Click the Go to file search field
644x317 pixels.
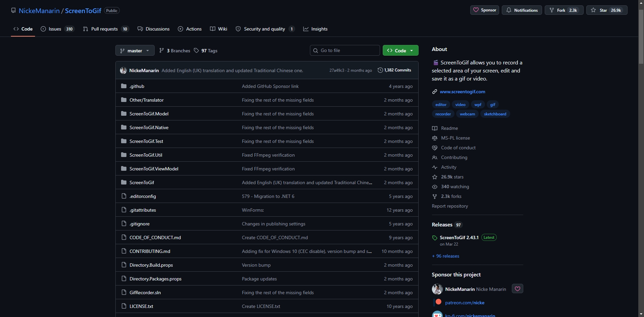345,50
